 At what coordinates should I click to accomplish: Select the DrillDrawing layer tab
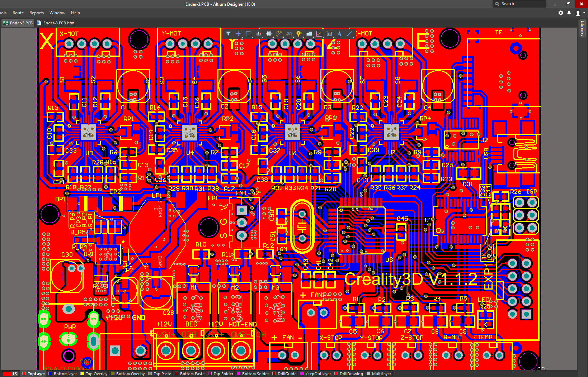coord(348,374)
